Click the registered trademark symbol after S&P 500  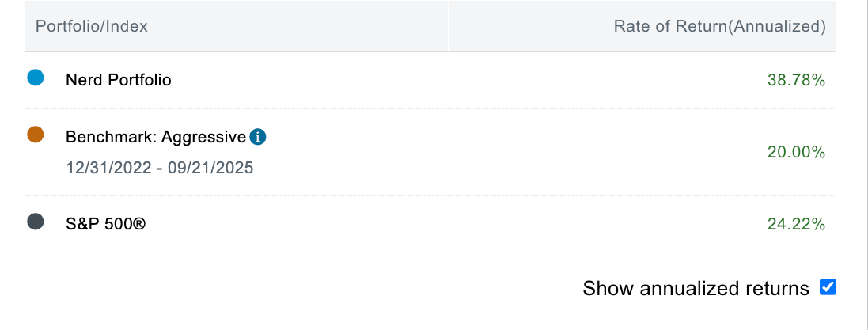[141, 224]
